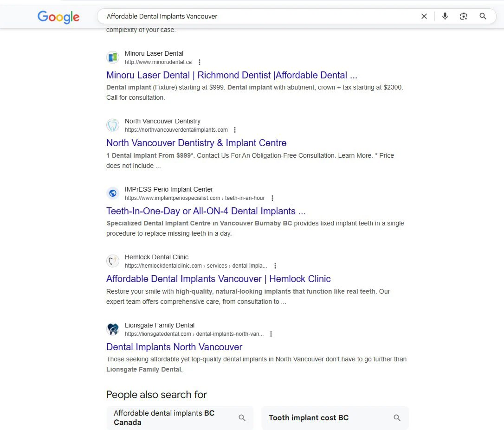
Task: Open three-dot menu for hemlockdentalclinic.com result
Action: [275, 266]
